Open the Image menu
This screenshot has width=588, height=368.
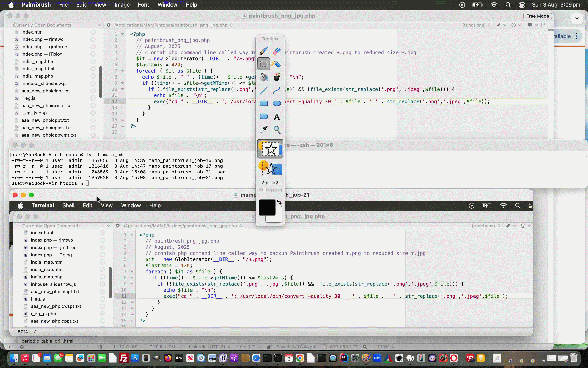coord(122,5)
